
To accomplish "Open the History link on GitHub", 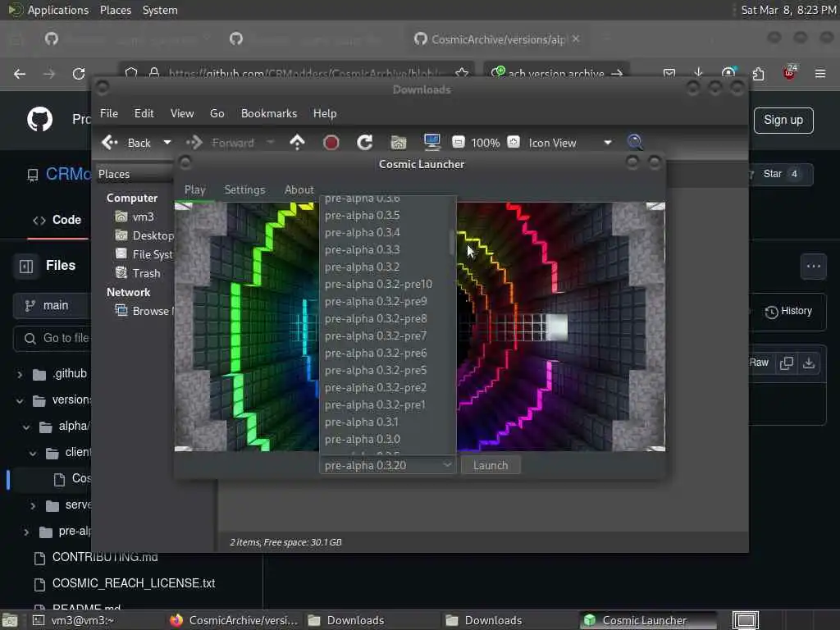I will 788,311.
